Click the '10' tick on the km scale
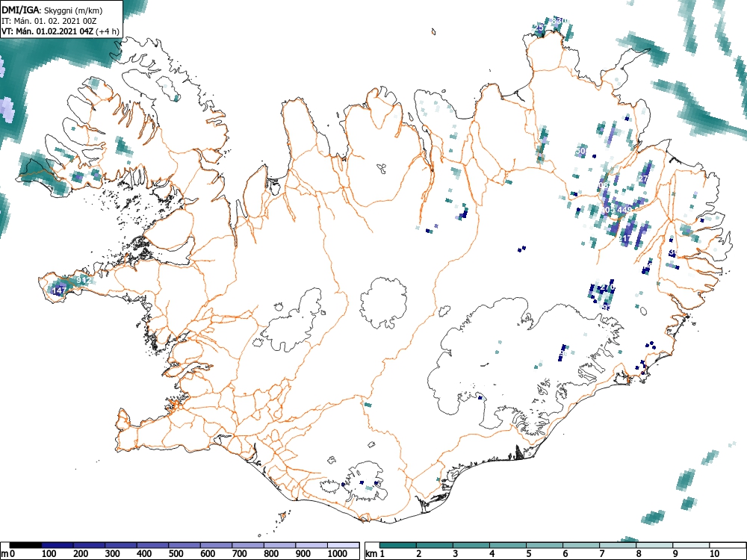747x560 pixels. tap(715, 554)
